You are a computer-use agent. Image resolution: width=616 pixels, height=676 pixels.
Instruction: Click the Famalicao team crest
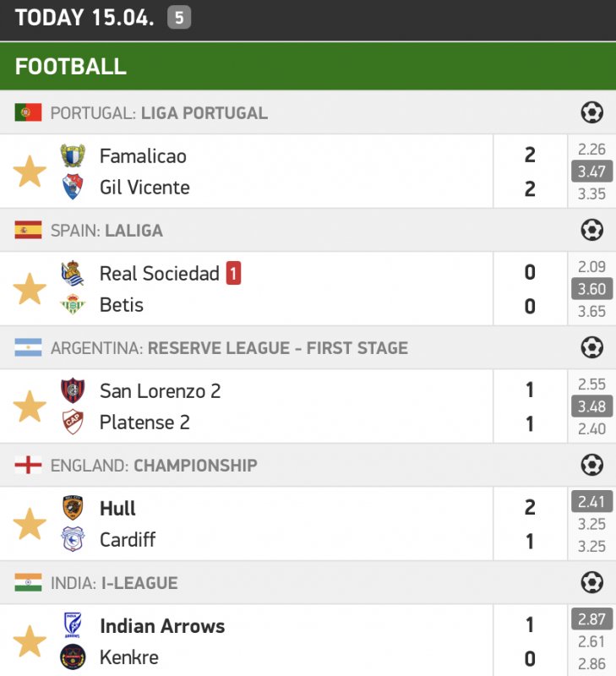[x=73, y=155]
